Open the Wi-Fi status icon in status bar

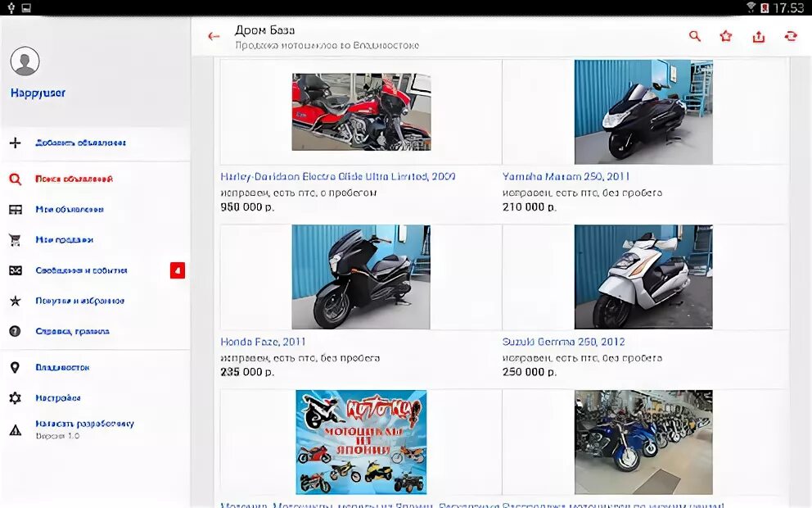click(751, 7)
